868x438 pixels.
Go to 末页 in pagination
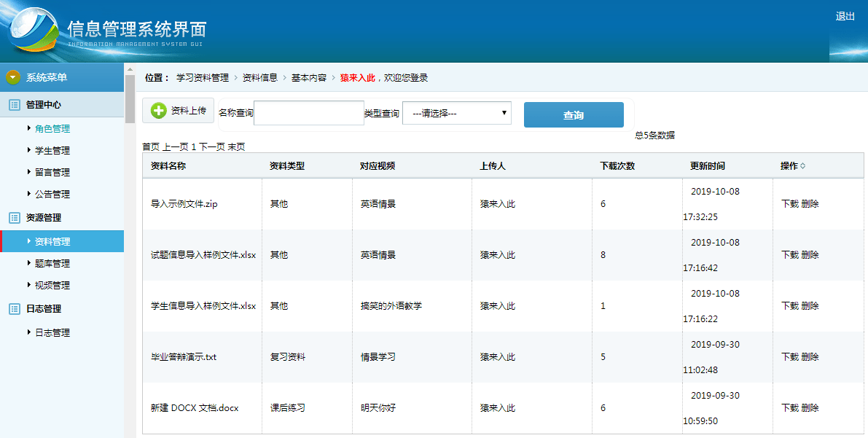[236, 146]
